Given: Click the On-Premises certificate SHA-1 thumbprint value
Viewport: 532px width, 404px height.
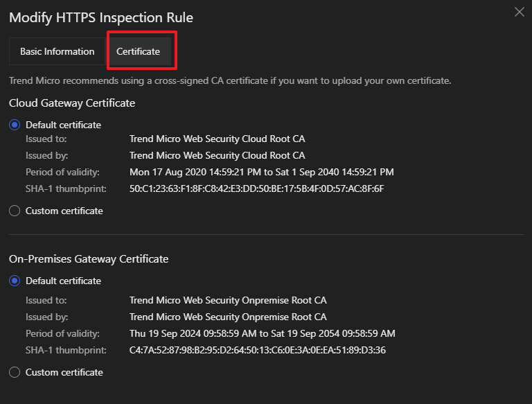Looking at the screenshot, I should pos(257,350).
